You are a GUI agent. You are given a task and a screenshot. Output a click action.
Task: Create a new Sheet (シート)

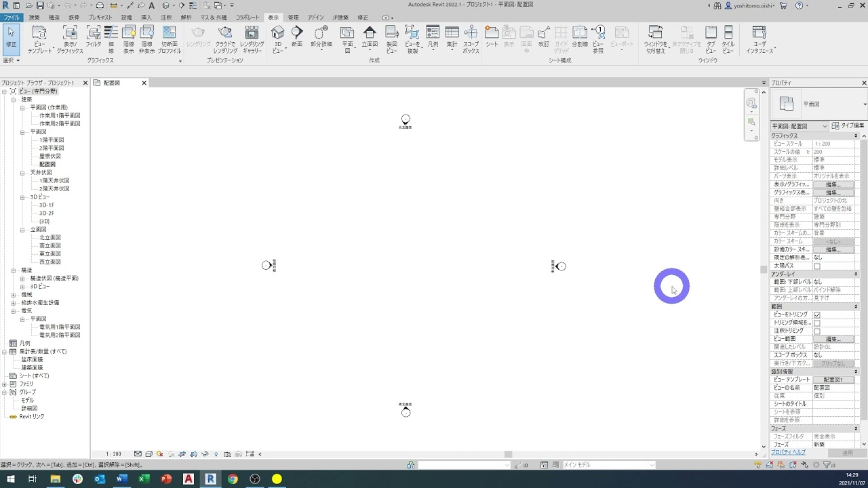pos(492,37)
